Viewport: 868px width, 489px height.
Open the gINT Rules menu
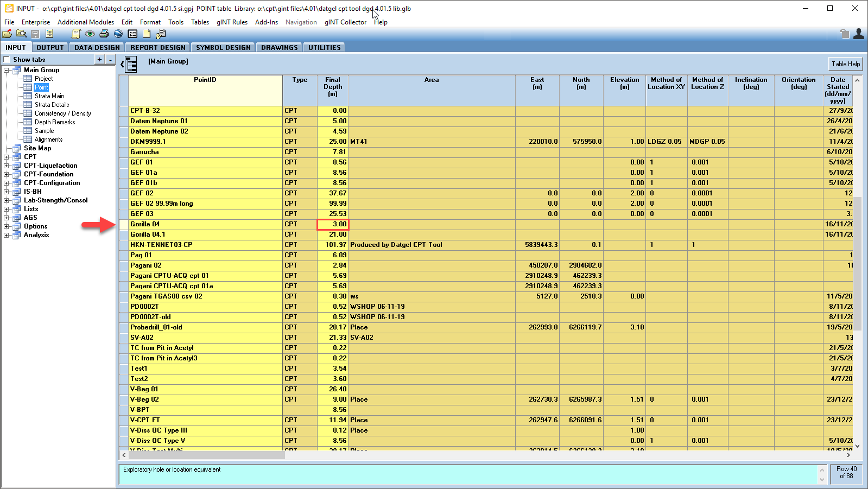(232, 22)
